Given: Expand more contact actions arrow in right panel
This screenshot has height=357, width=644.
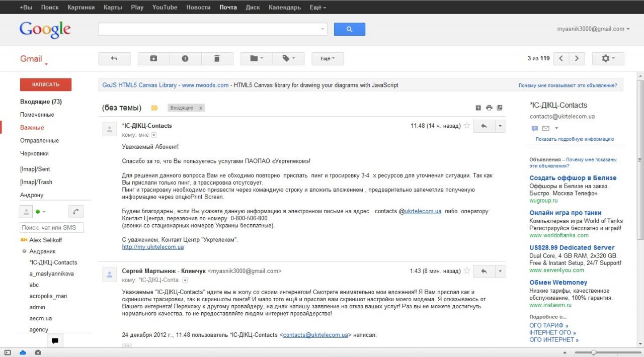Looking at the screenshot, I should (556, 129).
